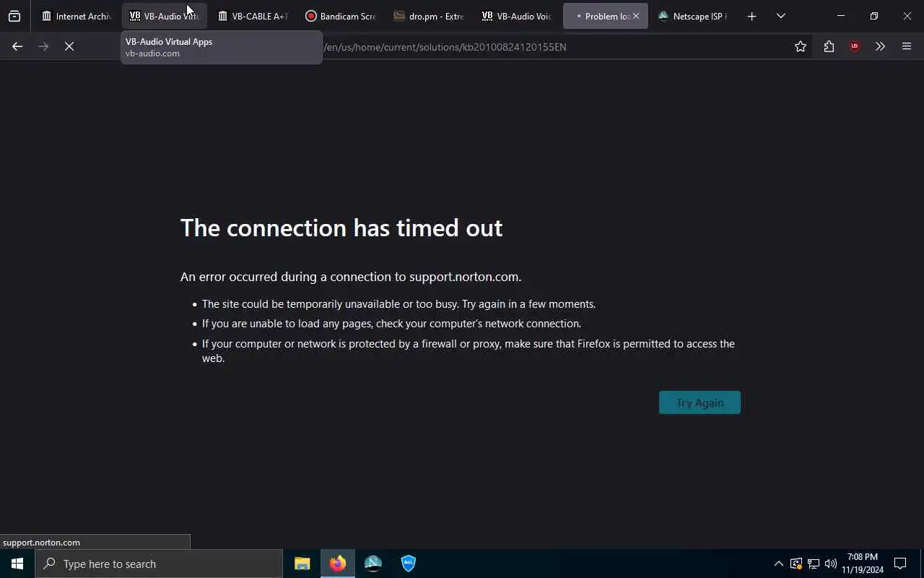Viewport: 924px width, 578px height.
Task: Click the 'The connection has timed out' heading
Action: click(341, 228)
